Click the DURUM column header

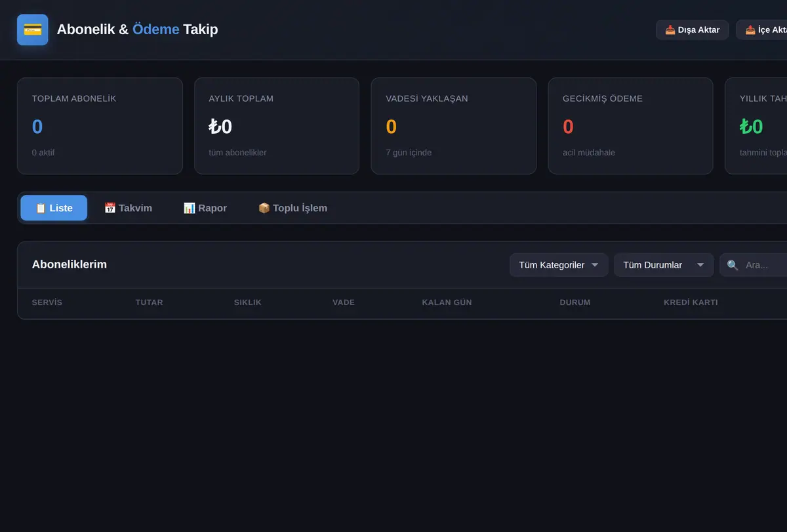tap(575, 302)
